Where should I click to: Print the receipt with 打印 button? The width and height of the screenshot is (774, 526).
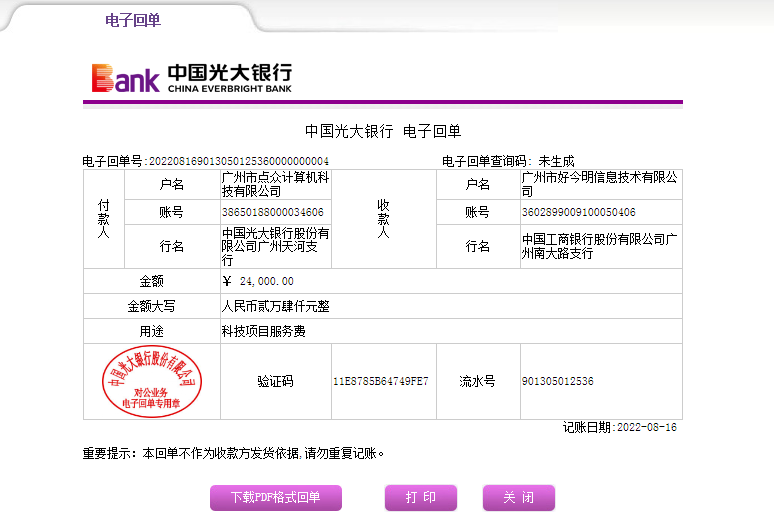pyautogui.click(x=421, y=497)
